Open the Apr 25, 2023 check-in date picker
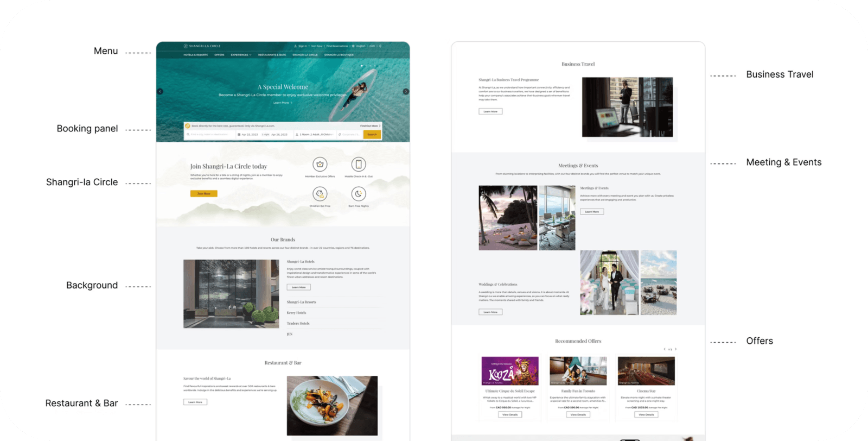868x441 pixels. click(x=250, y=135)
